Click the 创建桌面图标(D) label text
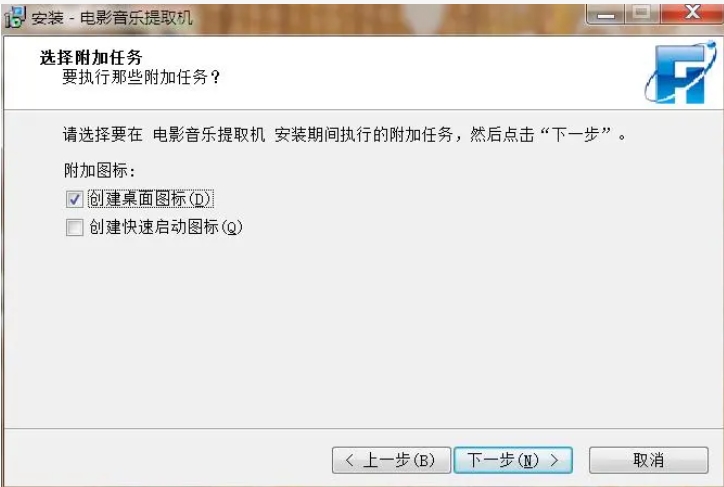This screenshot has width=724, height=487. pyautogui.click(x=150, y=199)
